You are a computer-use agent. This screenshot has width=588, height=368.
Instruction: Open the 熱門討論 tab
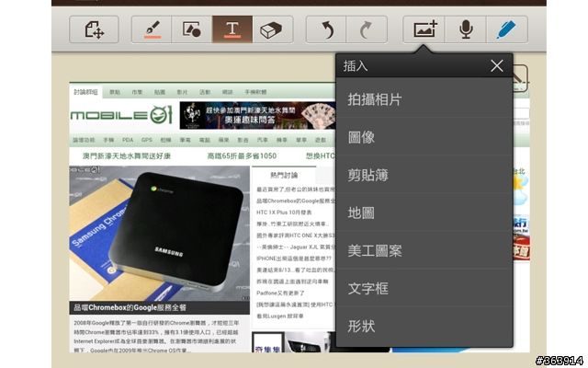click(x=284, y=175)
